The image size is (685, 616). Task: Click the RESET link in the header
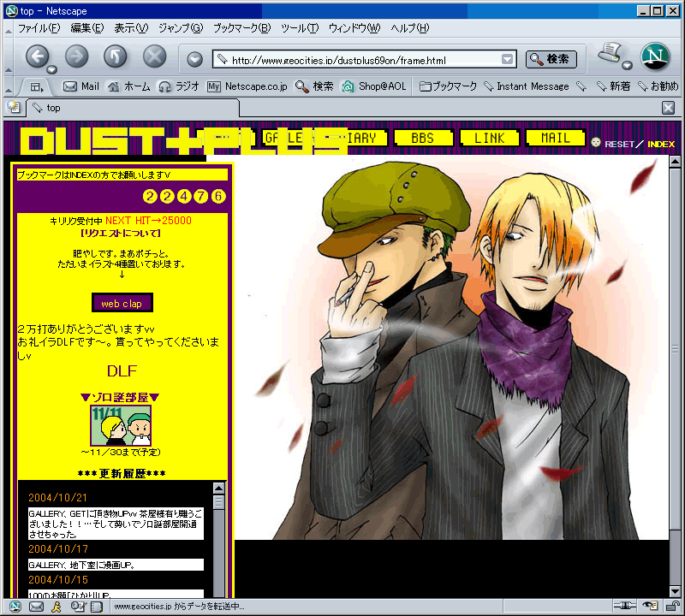(x=619, y=144)
